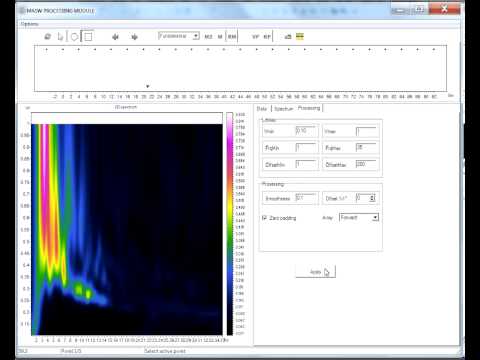This screenshot has height=360, width=480.
Task: Select the circle selection tool
Action: pos(74,37)
